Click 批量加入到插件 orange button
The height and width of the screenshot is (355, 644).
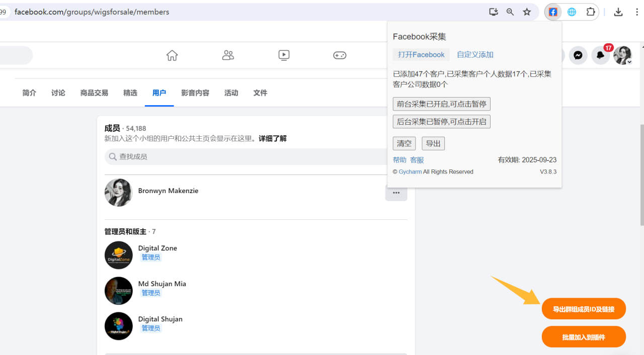(584, 337)
